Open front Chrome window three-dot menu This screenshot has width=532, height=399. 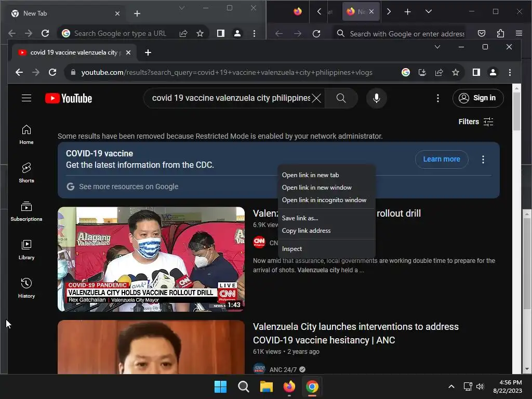510,72
